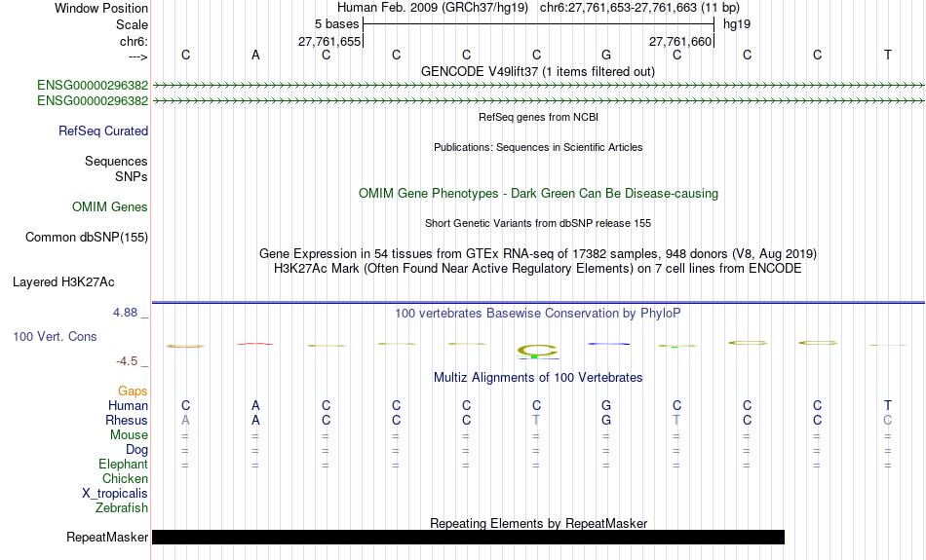Image resolution: width=926 pixels, height=560 pixels.
Task: Click the Dog species row label
Action: click(137, 450)
